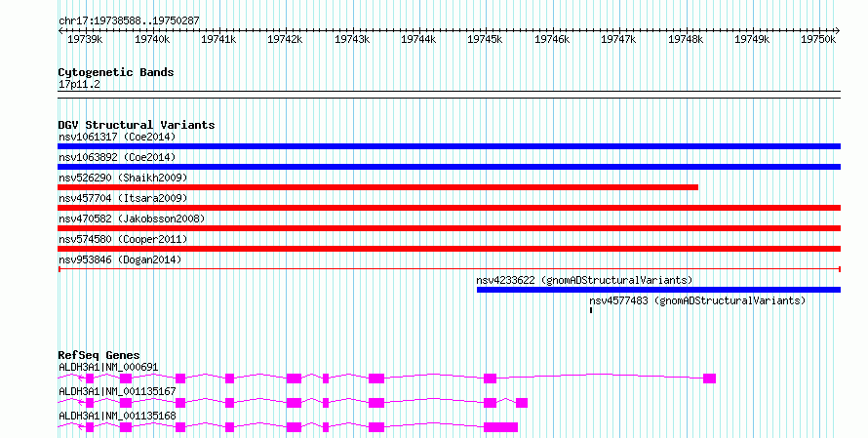The image size is (868, 438).
Task: Click the 19743k ruler label
Action: point(352,39)
